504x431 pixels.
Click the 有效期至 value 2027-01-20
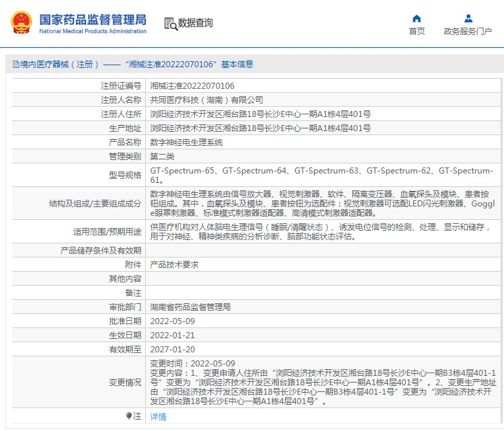point(172,350)
